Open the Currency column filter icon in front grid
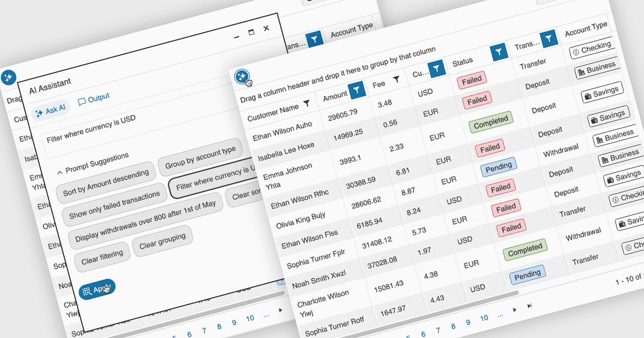 click(437, 68)
